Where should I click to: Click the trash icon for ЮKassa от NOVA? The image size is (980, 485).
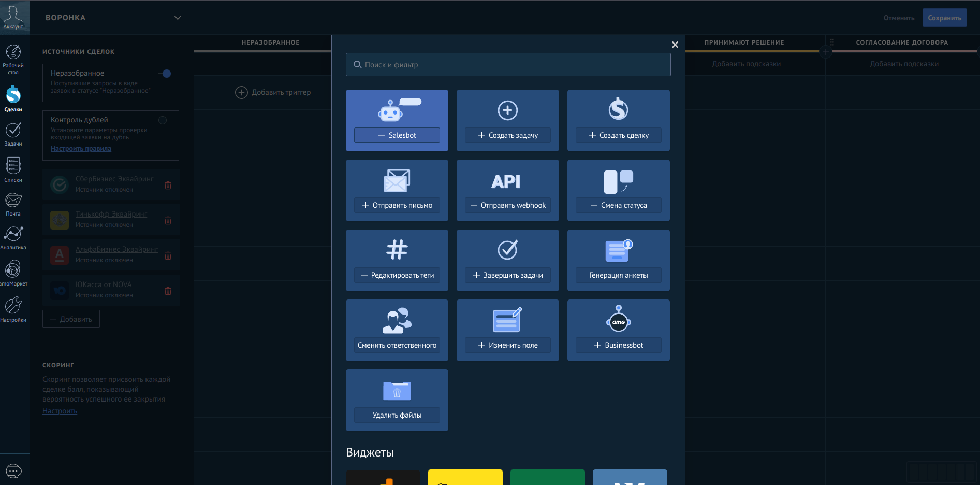click(x=168, y=291)
